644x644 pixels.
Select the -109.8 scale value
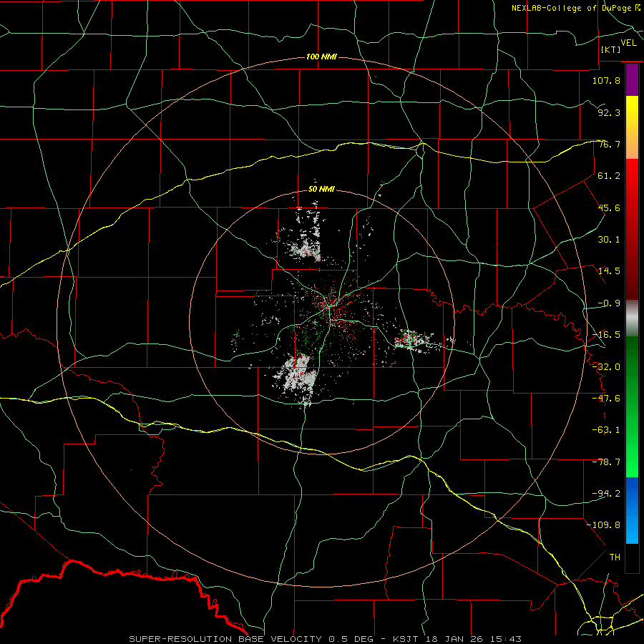[604, 525]
